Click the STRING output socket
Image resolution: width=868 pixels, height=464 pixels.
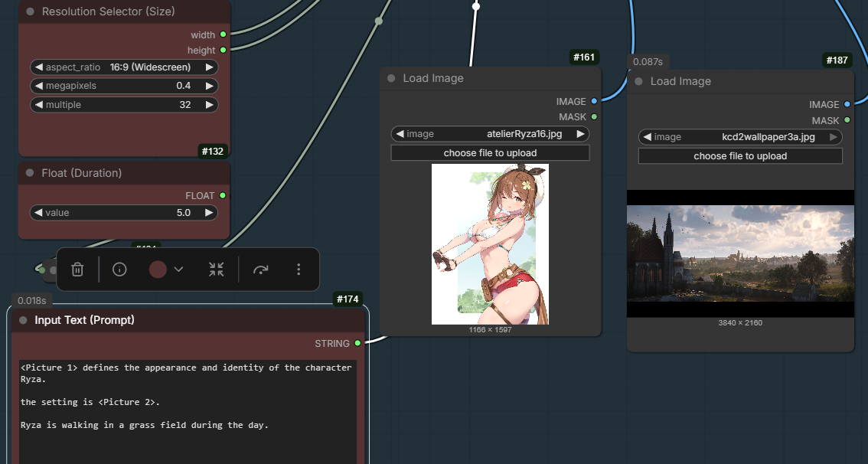(x=357, y=343)
